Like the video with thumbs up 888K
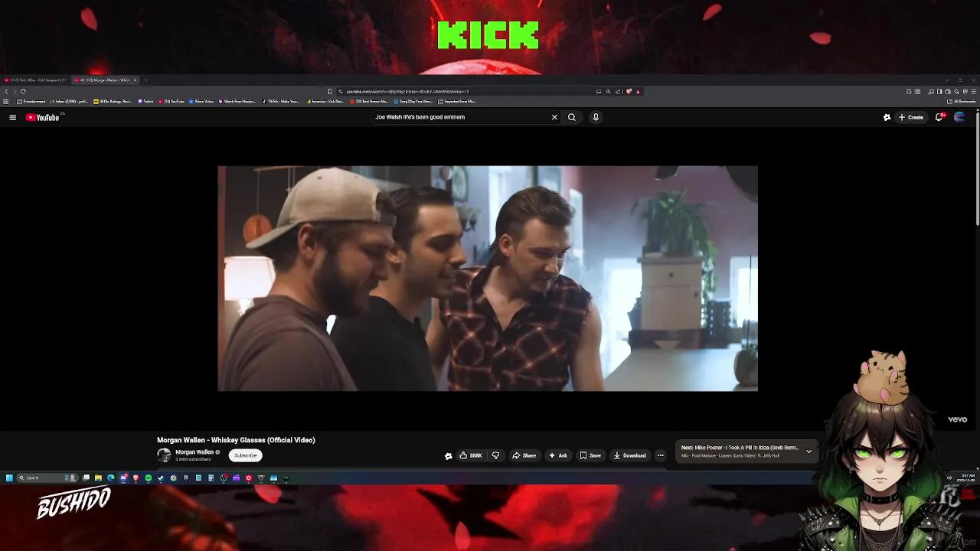980x551 pixels. coord(471,455)
